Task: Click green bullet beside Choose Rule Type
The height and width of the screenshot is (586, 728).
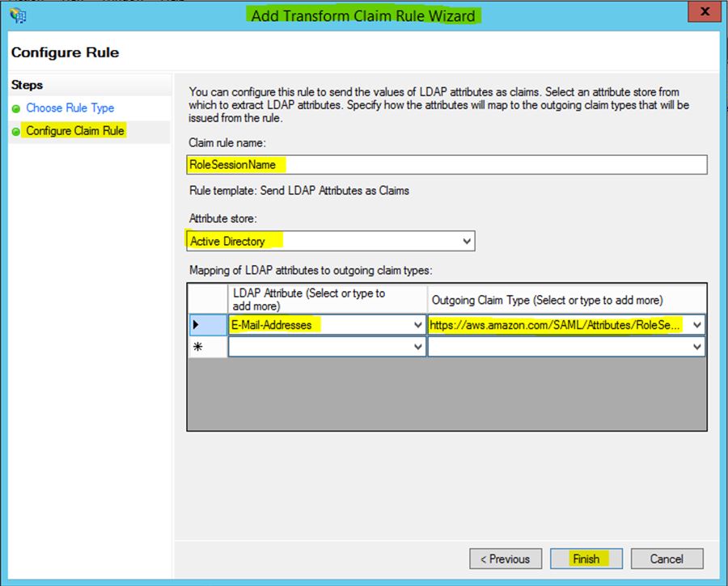Action: 16,108
